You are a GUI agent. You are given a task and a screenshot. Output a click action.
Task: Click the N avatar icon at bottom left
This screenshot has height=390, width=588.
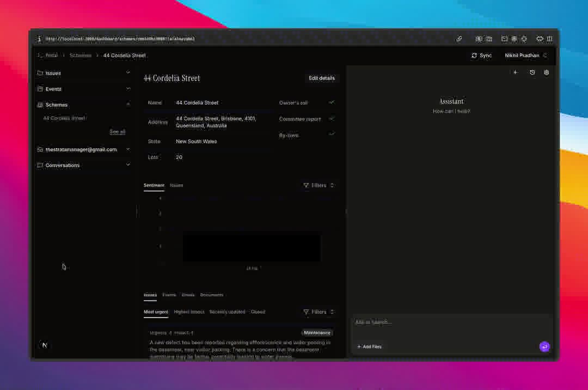(45, 345)
